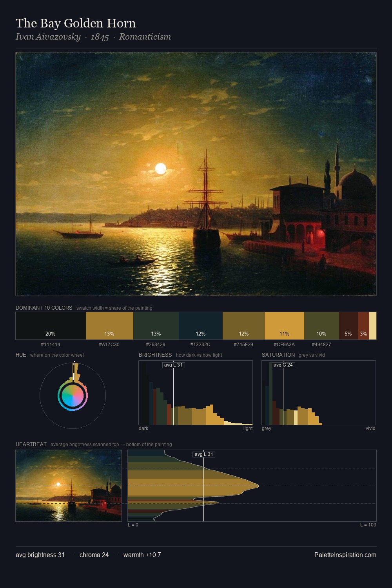
Task: Select the #A17C30 gold swatch labeled 13%
Action: (x=109, y=326)
